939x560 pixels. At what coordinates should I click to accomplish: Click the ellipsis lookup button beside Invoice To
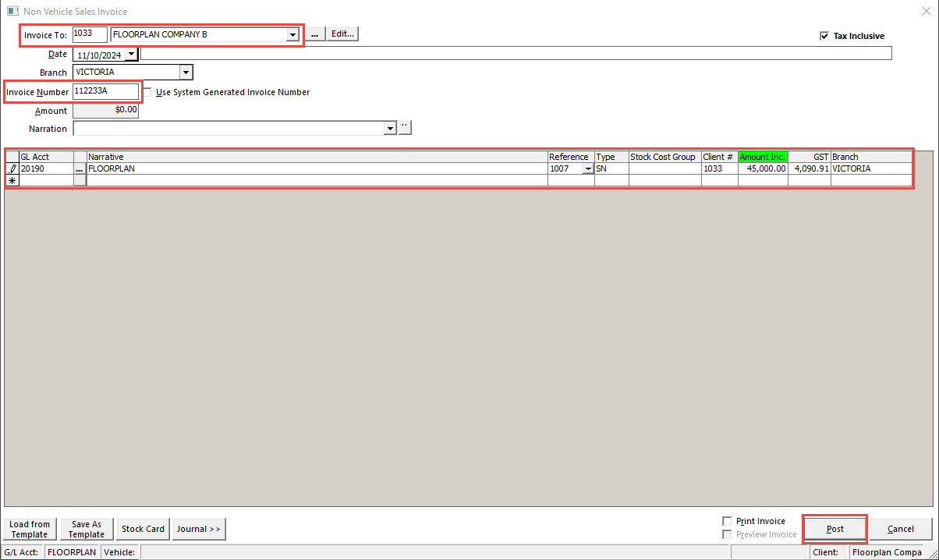tap(314, 34)
